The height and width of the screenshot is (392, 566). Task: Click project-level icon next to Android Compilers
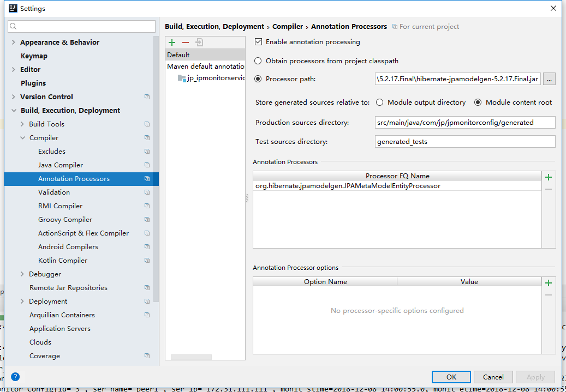pyautogui.click(x=147, y=247)
